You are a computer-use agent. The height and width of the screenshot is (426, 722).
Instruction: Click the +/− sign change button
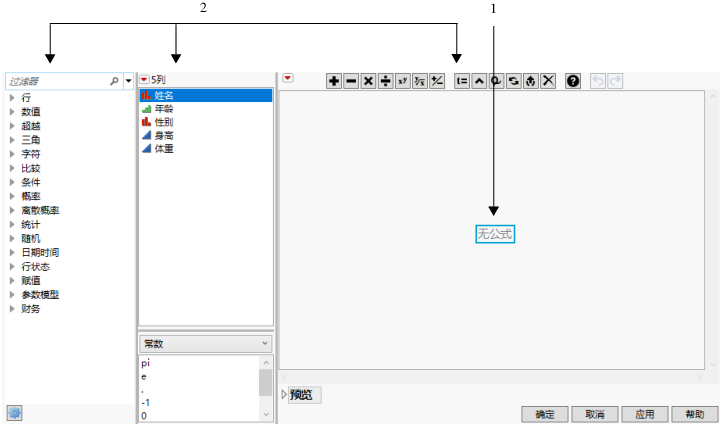pos(437,81)
